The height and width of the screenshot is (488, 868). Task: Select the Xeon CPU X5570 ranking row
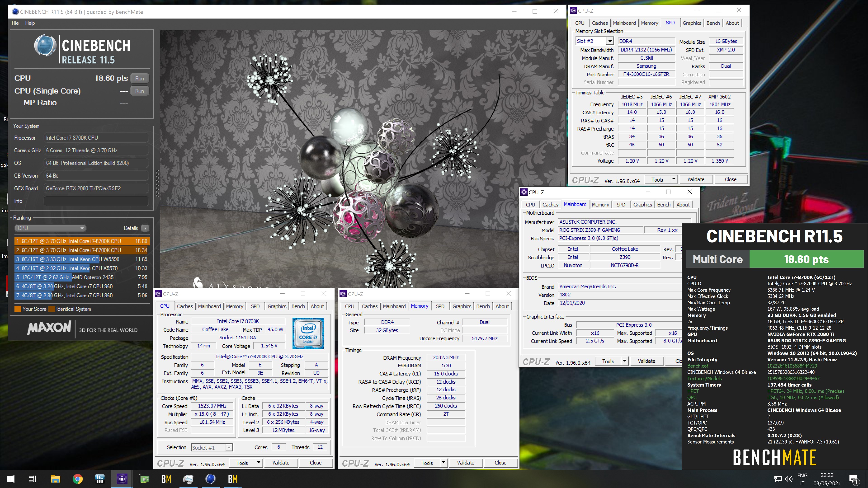(82, 268)
